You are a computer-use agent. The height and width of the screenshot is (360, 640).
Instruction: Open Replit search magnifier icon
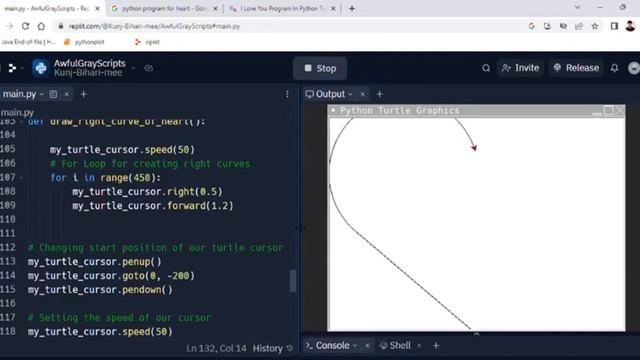[486, 68]
